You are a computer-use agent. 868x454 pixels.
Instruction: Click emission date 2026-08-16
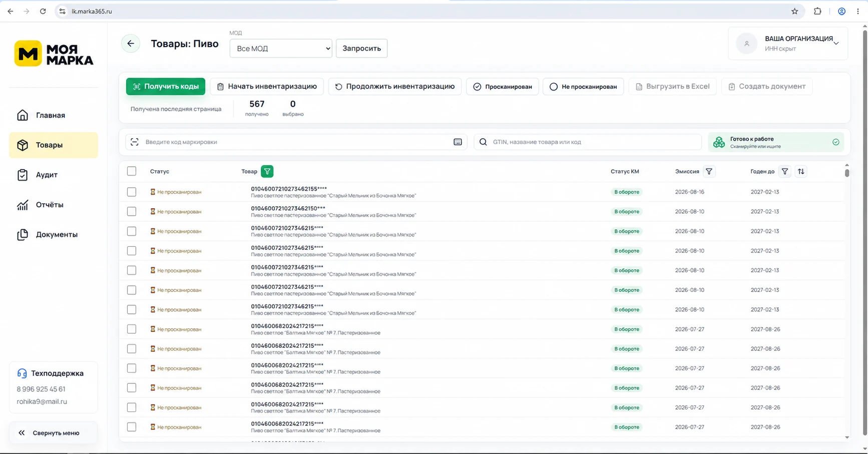coord(689,192)
